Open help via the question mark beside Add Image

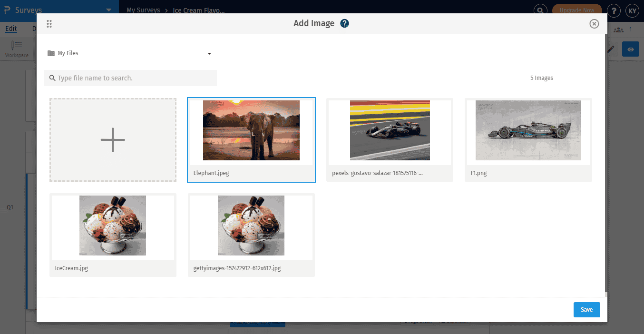tap(344, 23)
